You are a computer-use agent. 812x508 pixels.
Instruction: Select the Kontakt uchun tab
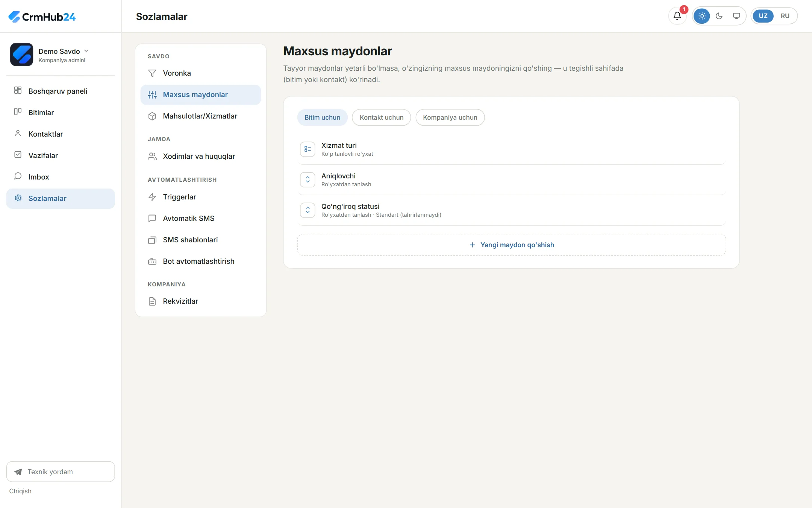381,117
